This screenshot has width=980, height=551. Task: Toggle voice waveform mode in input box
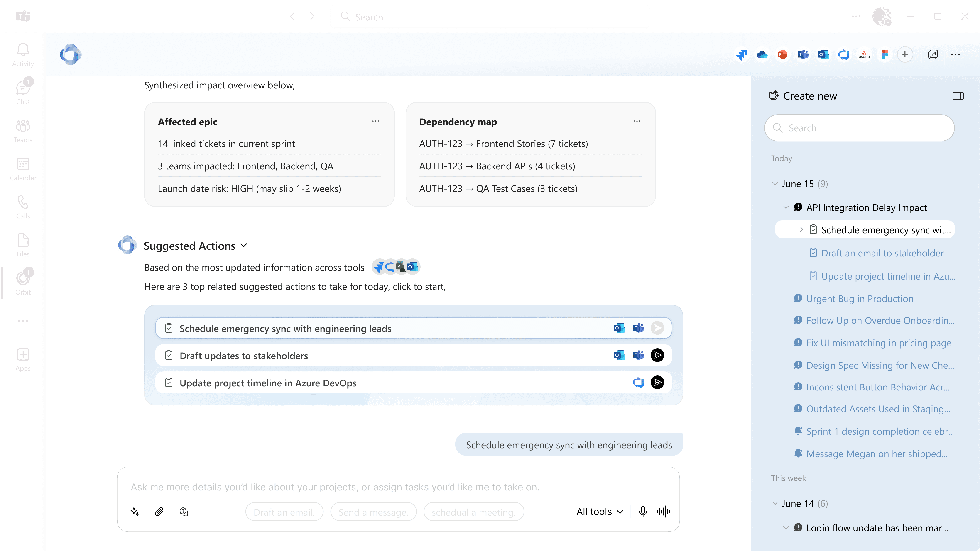pos(664,512)
